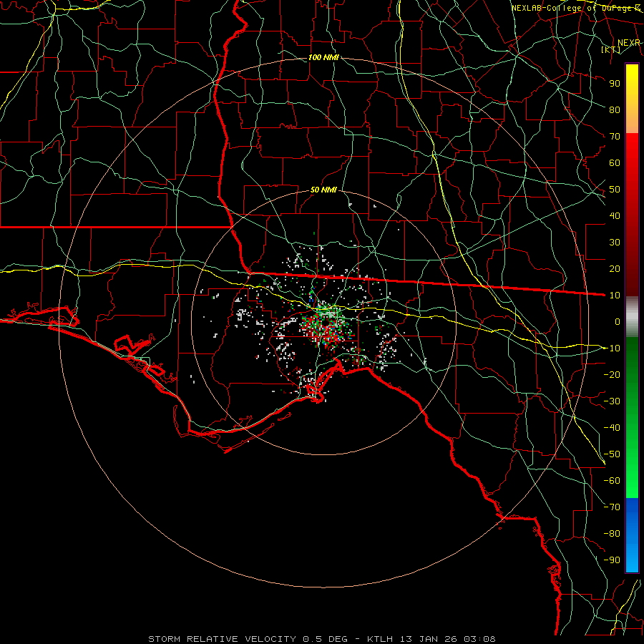Select the green segment of the velocity color bar
Viewport: 644px width, 644px height.
632,418
